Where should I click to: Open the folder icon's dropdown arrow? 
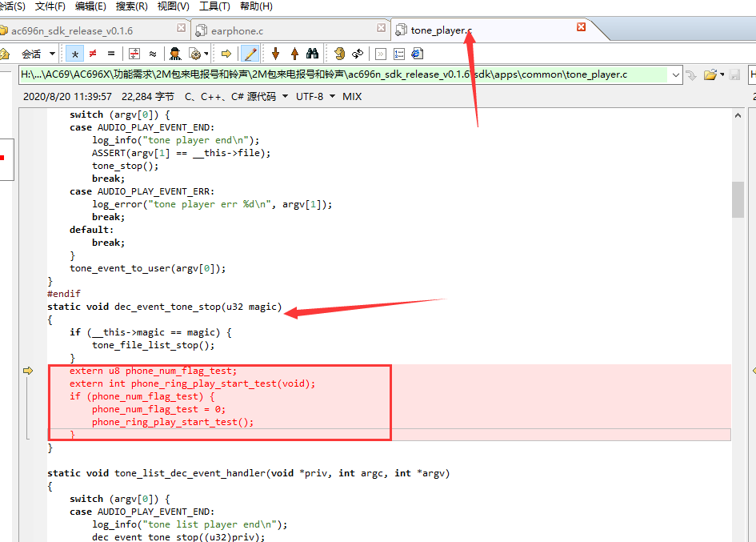(x=722, y=74)
